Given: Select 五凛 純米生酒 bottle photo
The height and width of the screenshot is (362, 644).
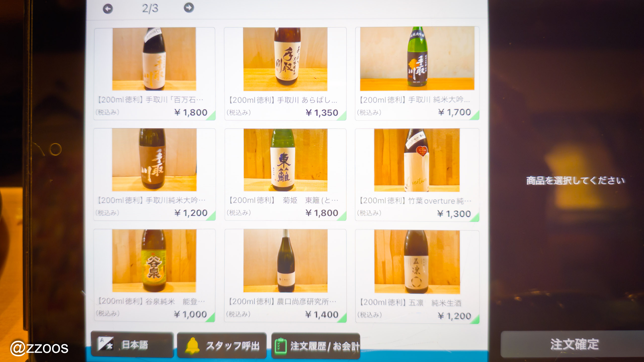Looking at the screenshot, I should [x=417, y=262].
